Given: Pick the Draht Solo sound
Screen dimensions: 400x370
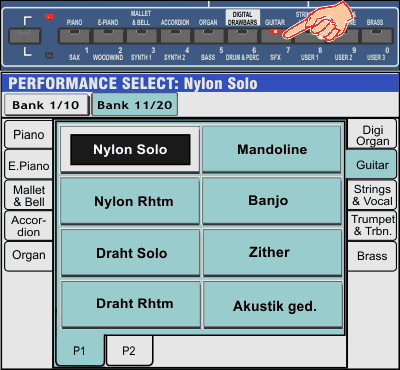Looking at the screenshot, I should click(130, 253).
